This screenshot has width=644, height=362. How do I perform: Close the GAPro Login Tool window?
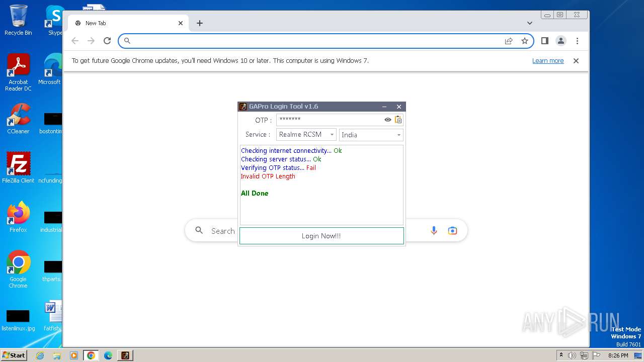tap(399, 107)
